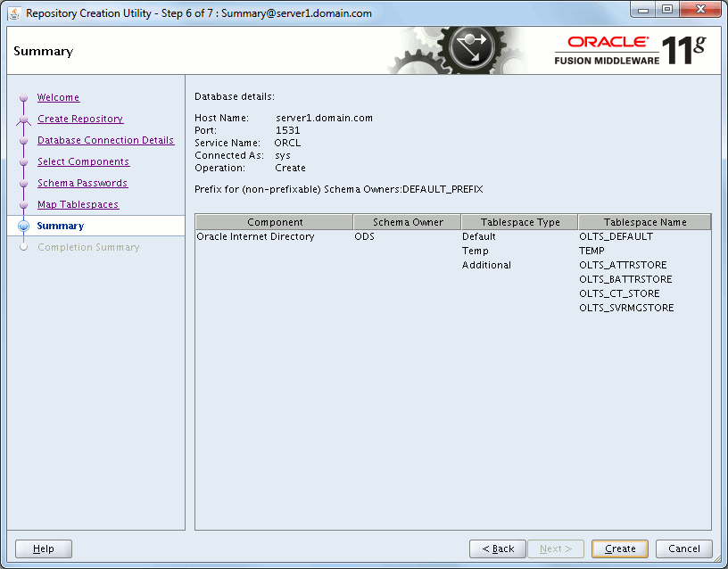Click the Java icon in the title bar
The width and height of the screenshot is (728, 569).
click(14, 13)
